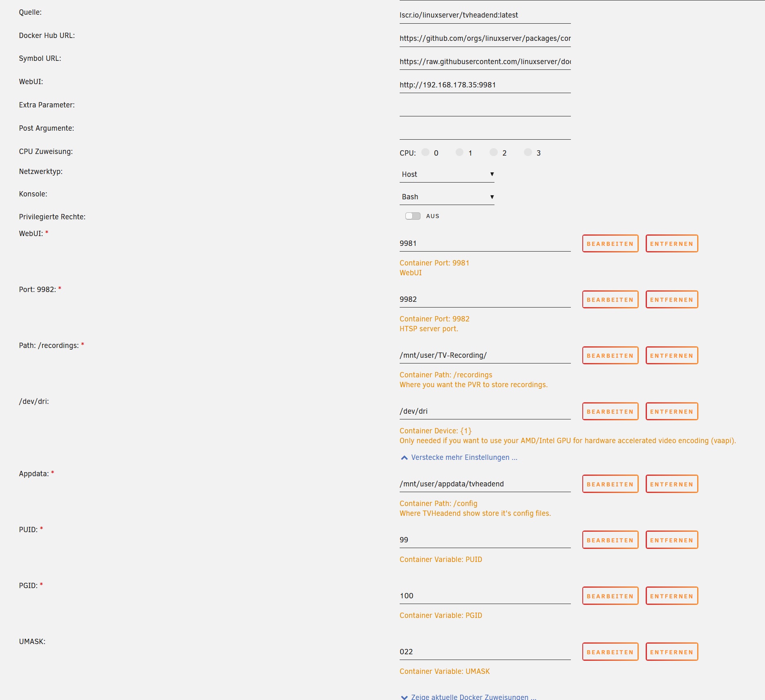Screen dimensions: 765x700
Task: Click the CPU Zuweisung label
Action: tap(46, 152)
